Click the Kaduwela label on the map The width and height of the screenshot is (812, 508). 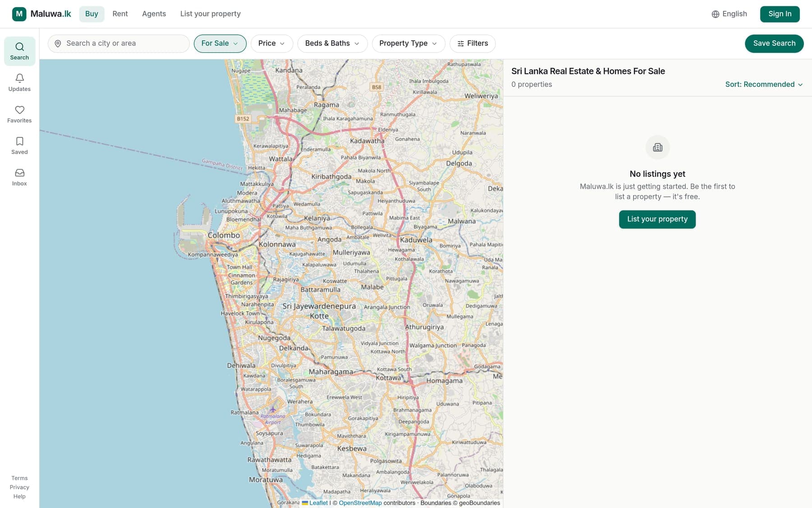click(x=416, y=240)
